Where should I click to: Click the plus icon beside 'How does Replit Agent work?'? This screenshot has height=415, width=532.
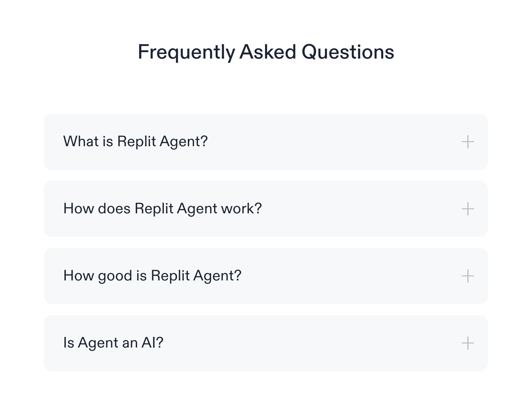coord(468,209)
